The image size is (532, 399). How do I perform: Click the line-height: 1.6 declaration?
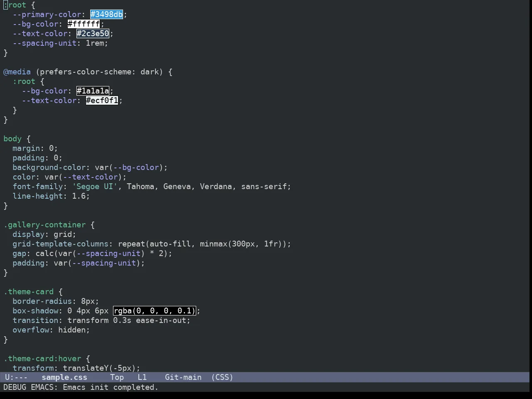51,196
